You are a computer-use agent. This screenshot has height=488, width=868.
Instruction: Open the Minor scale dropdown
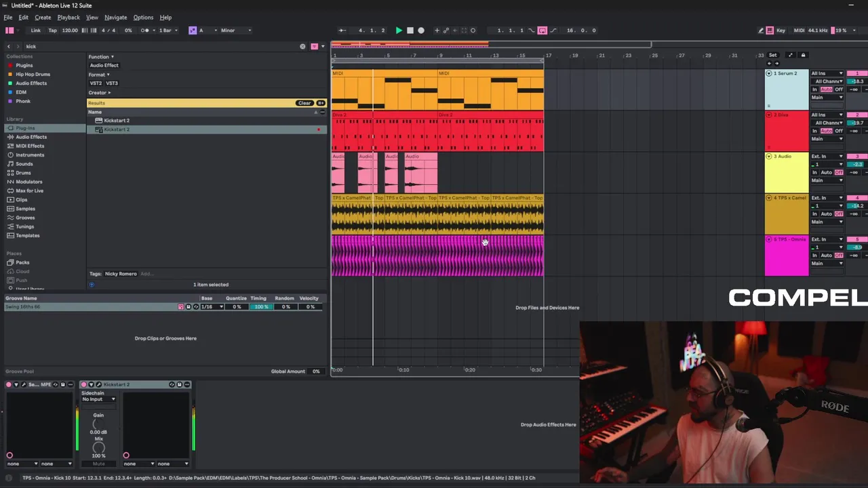click(236, 30)
